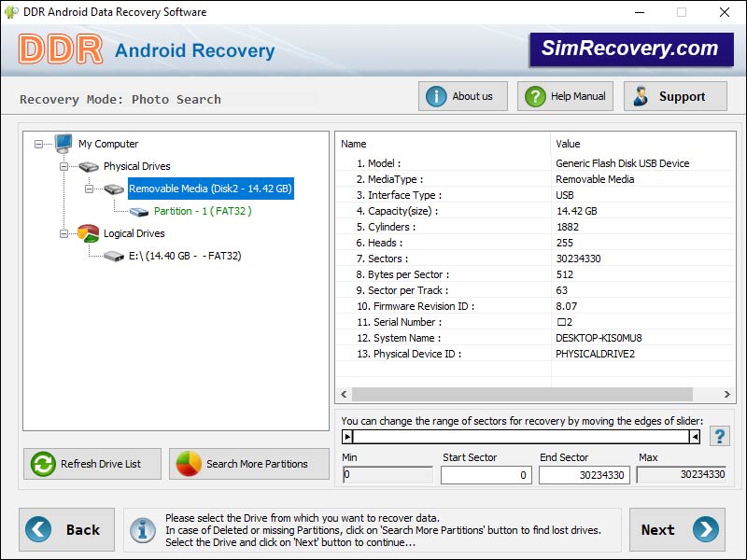The width and height of the screenshot is (747, 560).
Task: Click the properties list horizontal scrollbar thumb
Action: [x=522, y=394]
